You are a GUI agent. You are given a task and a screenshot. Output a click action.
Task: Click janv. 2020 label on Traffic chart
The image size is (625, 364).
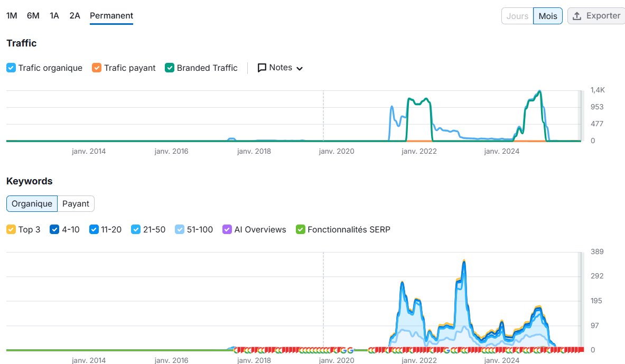pos(337,152)
